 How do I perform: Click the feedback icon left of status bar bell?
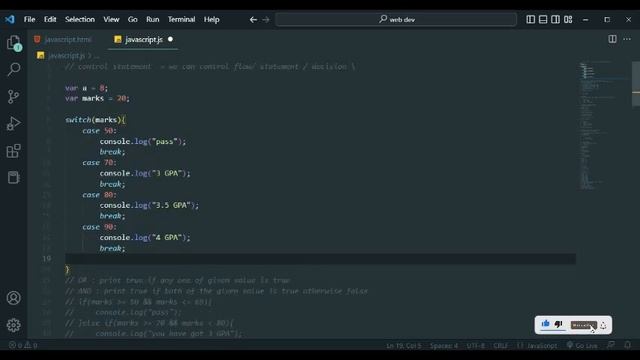(611, 345)
